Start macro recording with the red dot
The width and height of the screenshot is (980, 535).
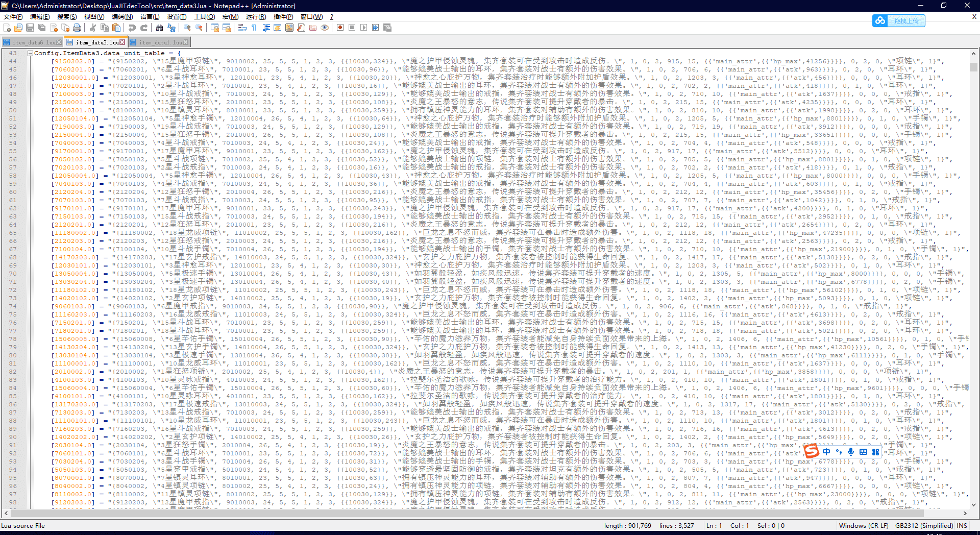(x=340, y=28)
